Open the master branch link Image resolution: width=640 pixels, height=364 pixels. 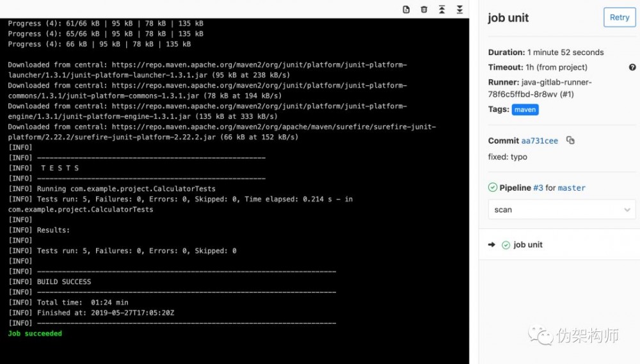click(x=572, y=187)
